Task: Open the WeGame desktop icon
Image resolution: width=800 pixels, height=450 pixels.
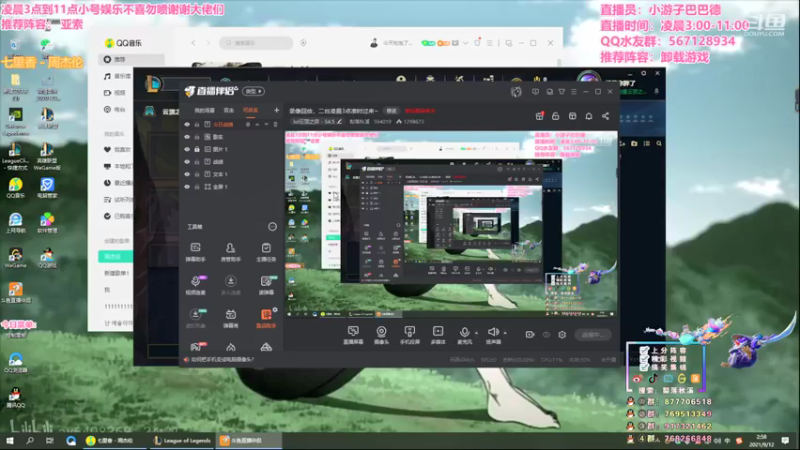Action: pyautogui.click(x=15, y=258)
